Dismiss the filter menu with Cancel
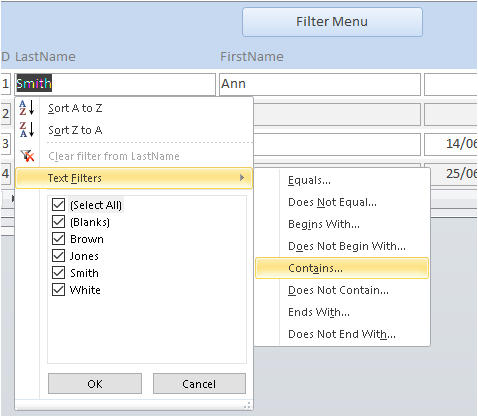The image size is (478, 417). pyautogui.click(x=199, y=384)
